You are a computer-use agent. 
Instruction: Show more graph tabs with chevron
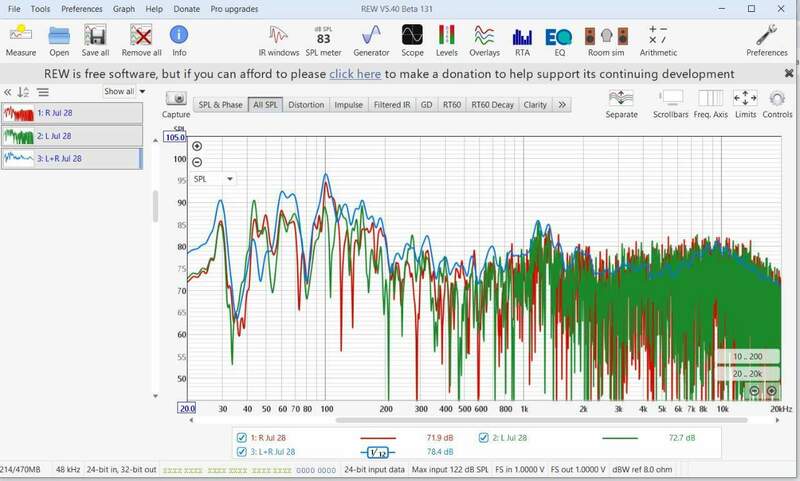tap(562, 105)
